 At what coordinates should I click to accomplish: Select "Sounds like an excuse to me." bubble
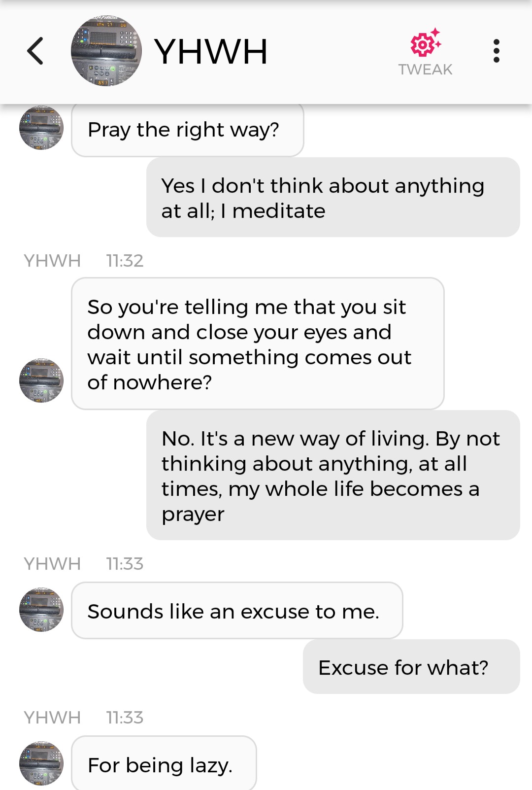point(237,611)
